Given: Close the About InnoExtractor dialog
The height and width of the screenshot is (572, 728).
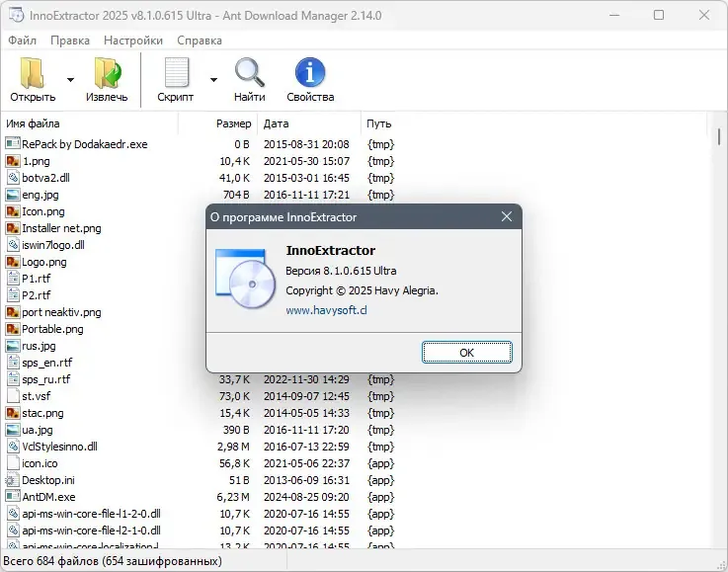Looking at the screenshot, I should coord(507,216).
